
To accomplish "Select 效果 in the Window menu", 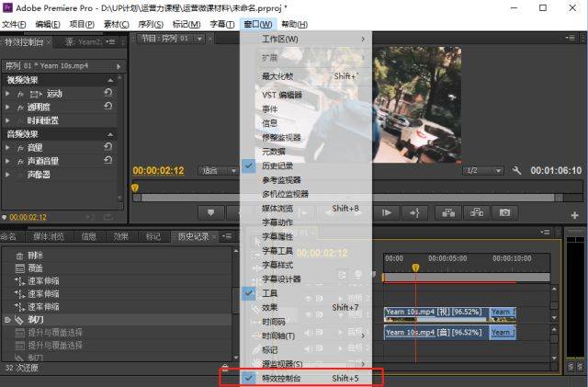I will click(x=306, y=307).
